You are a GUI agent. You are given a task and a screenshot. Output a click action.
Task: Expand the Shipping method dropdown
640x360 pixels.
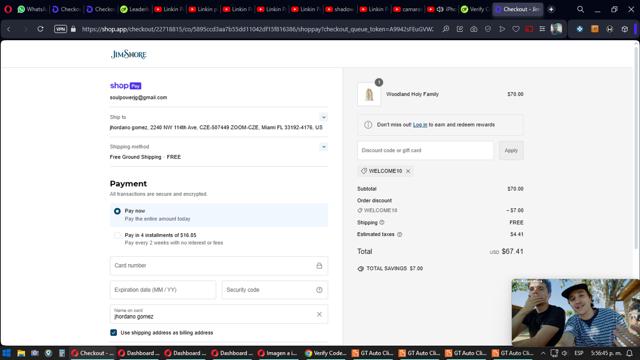tap(324, 147)
